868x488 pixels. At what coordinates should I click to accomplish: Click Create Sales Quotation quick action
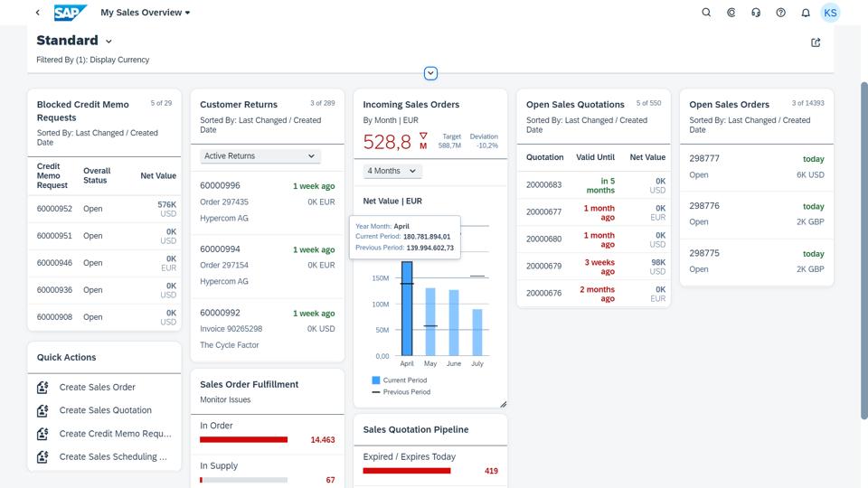point(105,410)
